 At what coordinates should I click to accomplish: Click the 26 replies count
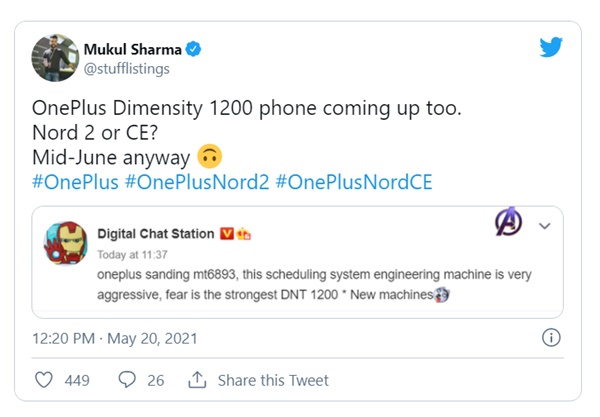[157, 380]
